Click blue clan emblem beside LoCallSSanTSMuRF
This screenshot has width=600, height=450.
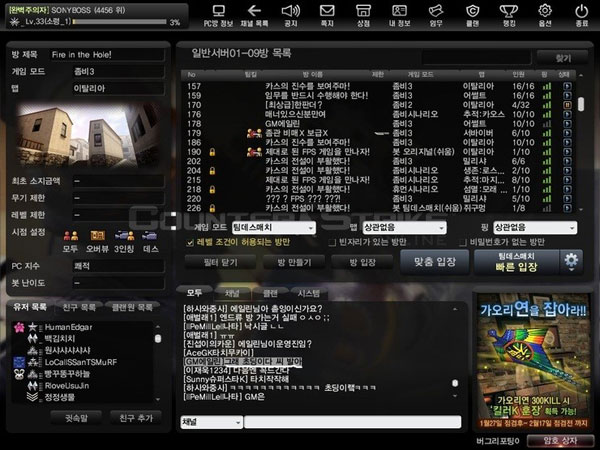tap(19, 362)
